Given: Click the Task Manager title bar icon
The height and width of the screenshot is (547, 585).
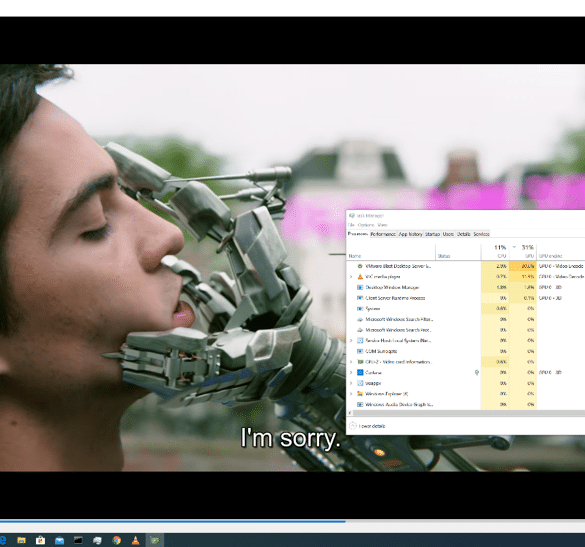Looking at the screenshot, I should point(351,216).
